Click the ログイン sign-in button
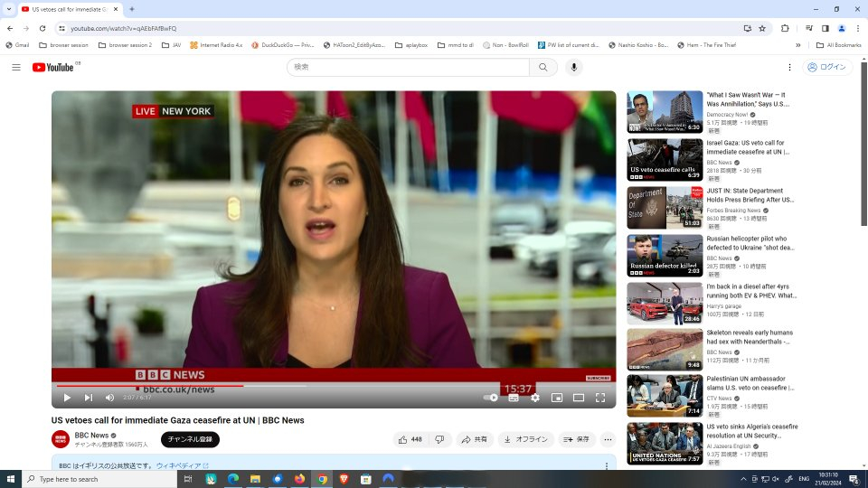868x488 pixels. click(827, 67)
